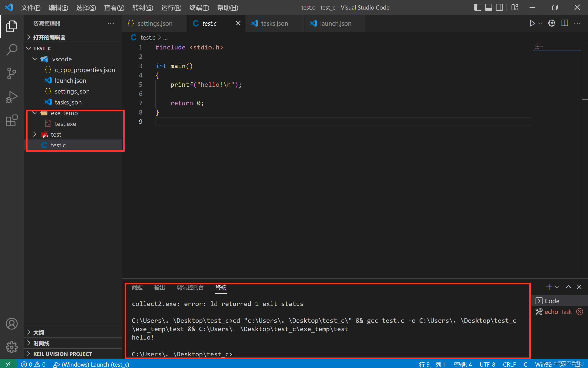Kill the echo Task terminal
This screenshot has height=368, width=588.
pos(580,312)
